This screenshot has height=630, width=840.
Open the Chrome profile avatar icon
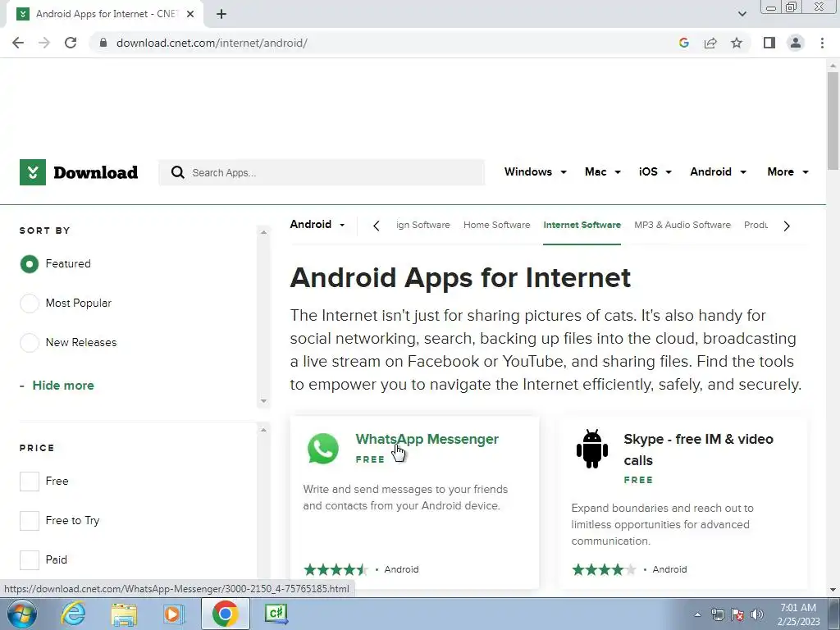[x=796, y=43]
